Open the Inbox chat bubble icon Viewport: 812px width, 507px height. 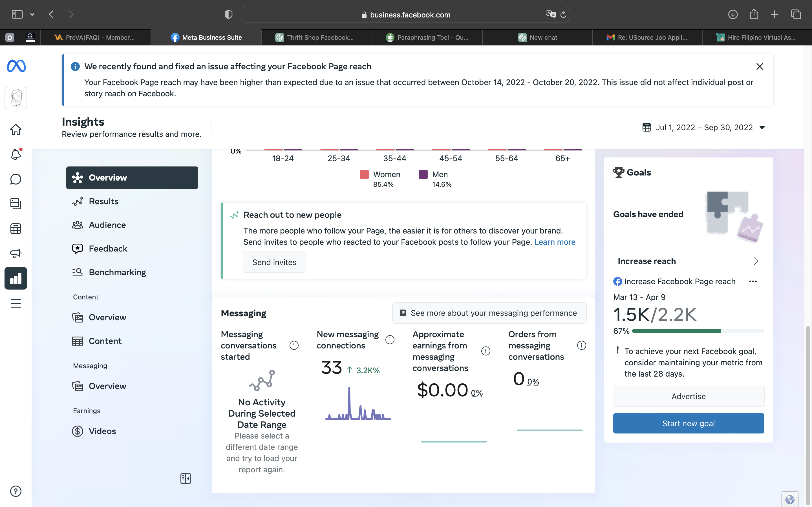coord(16,179)
